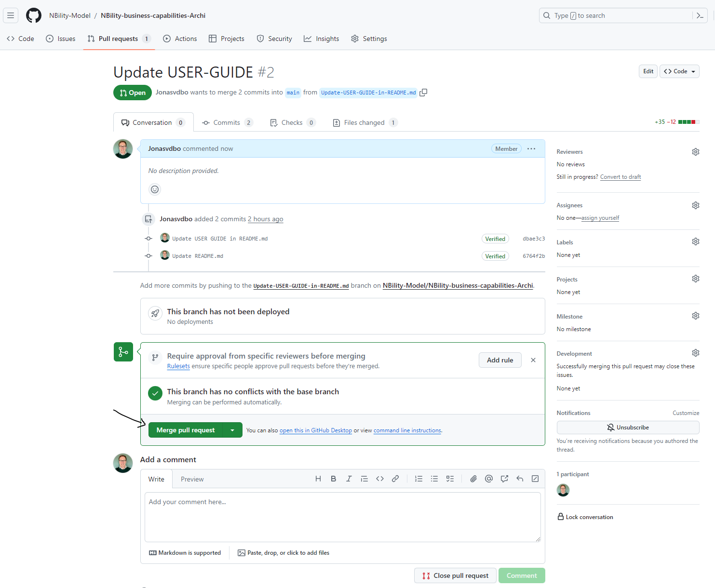Click the Bold formatting icon
This screenshot has width=715, height=588.
pos(333,479)
